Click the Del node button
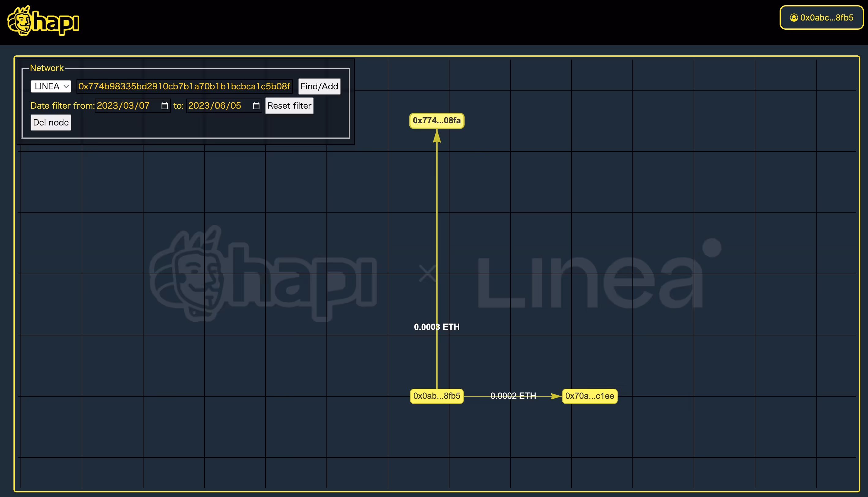The image size is (868, 497). pyautogui.click(x=51, y=122)
